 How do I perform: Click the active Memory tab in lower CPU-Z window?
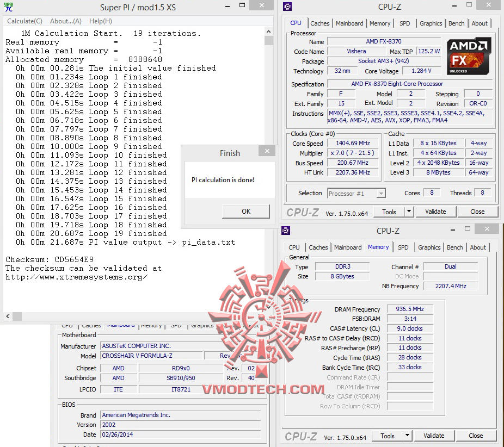coord(378,247)
